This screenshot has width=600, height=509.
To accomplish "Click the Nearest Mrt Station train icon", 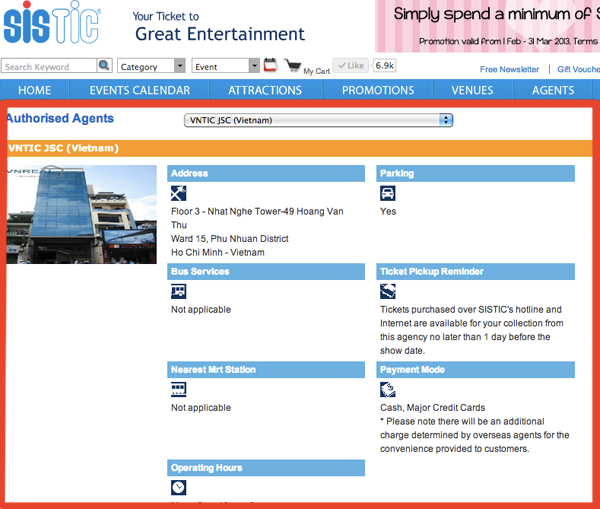I will tap(178, 390).
